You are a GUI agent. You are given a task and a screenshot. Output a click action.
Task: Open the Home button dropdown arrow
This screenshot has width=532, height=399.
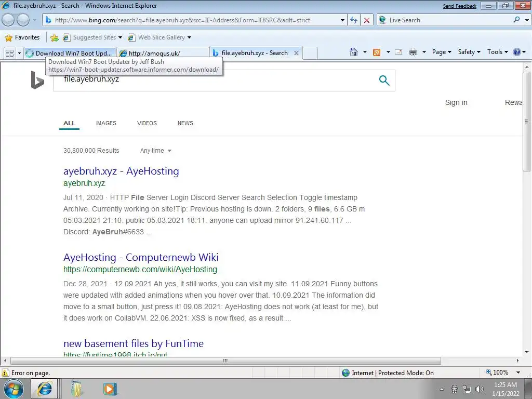[365, 52]
